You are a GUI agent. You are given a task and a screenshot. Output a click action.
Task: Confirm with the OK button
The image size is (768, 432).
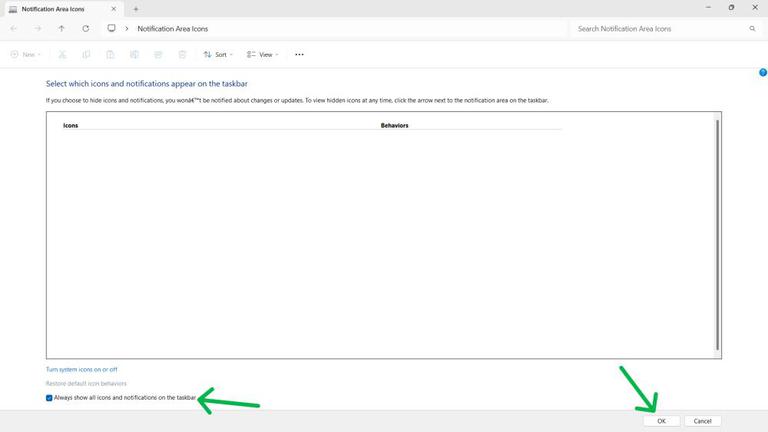pos(661,421)
